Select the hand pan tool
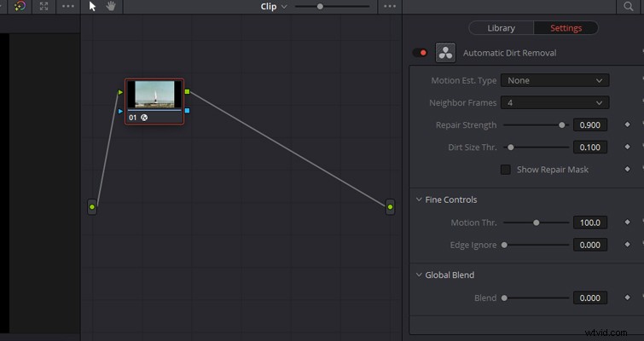Viewport: 644px width, 341px height. tap(111, 6)
